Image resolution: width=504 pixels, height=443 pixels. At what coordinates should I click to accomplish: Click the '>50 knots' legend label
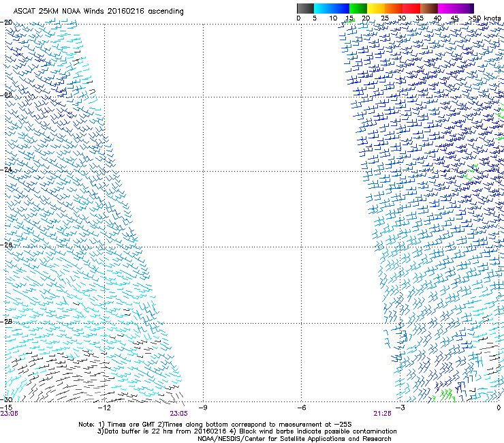(x=484, y=18)
